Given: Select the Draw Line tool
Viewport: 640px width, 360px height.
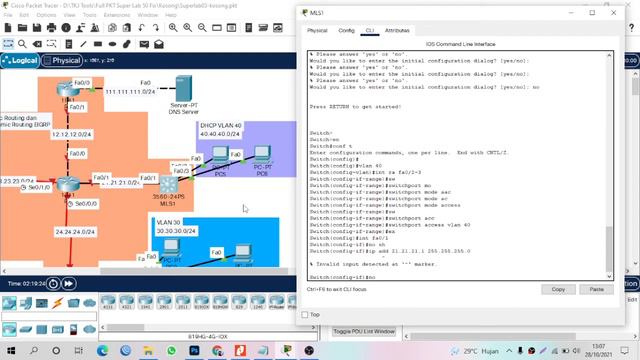Looking at the screenshot, I should point(83,44).
